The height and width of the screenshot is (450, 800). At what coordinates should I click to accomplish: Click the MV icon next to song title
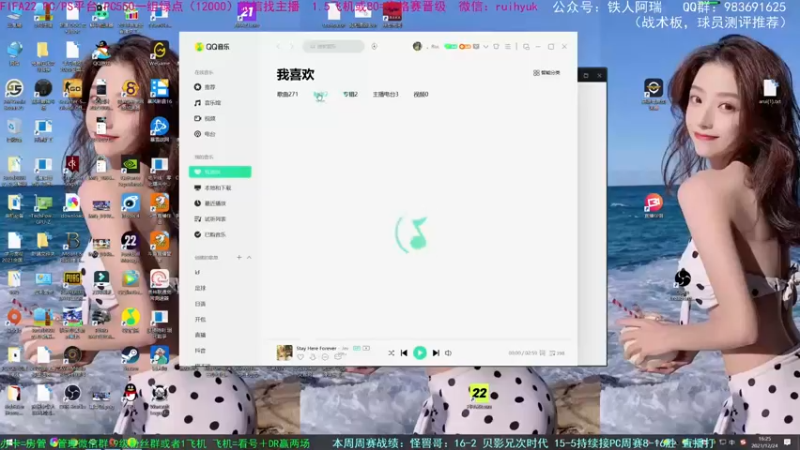tap(366, 348)
